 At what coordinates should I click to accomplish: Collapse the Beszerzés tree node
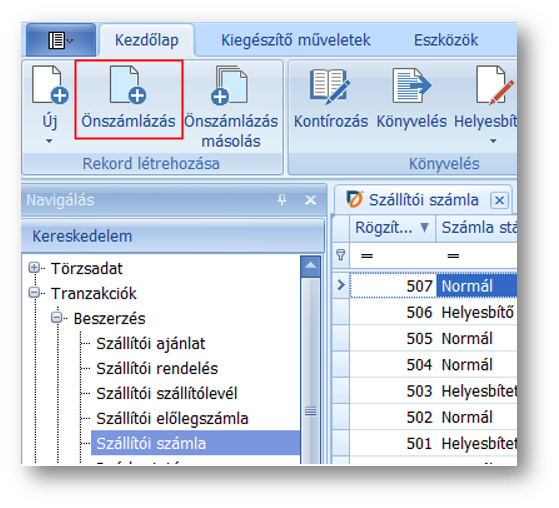click(56, 317)
